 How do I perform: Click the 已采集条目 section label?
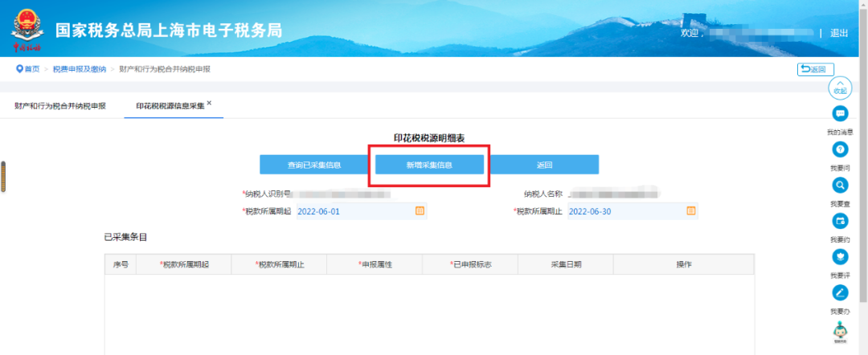125,237
